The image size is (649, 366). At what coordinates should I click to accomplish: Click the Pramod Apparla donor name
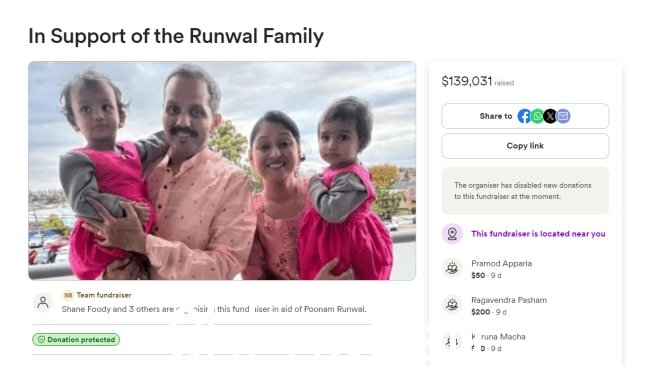501,263
